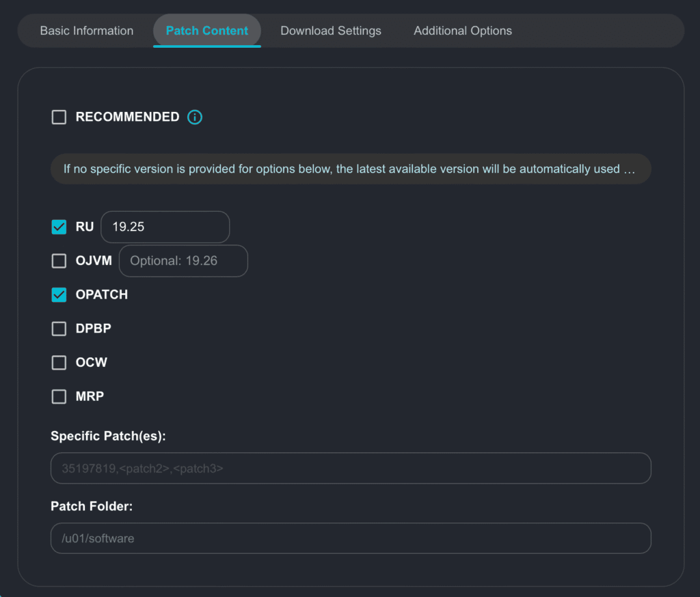The width and height of the screenshot is (700, 597).
Task: Click the RU version field showing 19.25
Action: click(165, 227)
